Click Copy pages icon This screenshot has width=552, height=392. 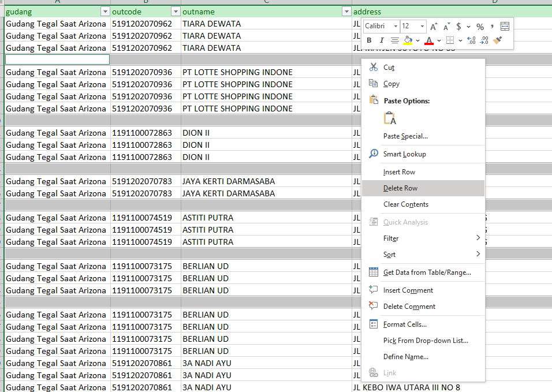374,83
